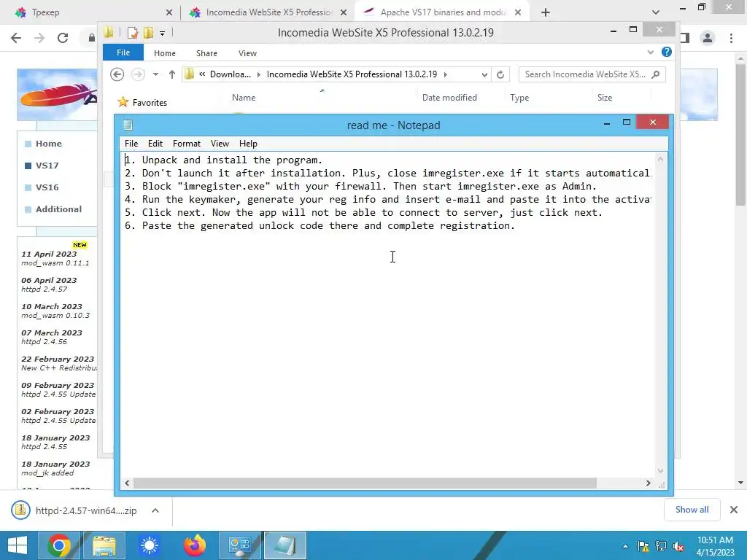Expand the Explorer ribbon chevron
747x560 pixels.
(x=650, y=52)
